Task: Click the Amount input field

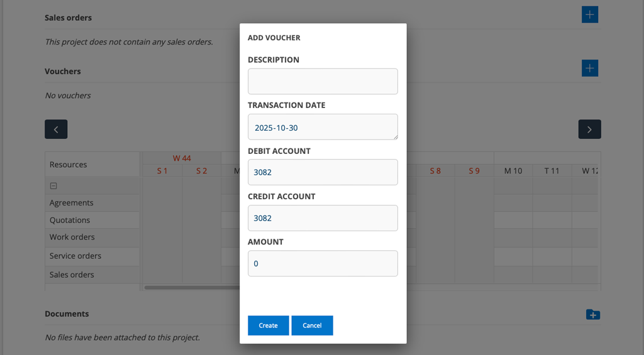Action: pyautogui.click(x=323, y=263)
